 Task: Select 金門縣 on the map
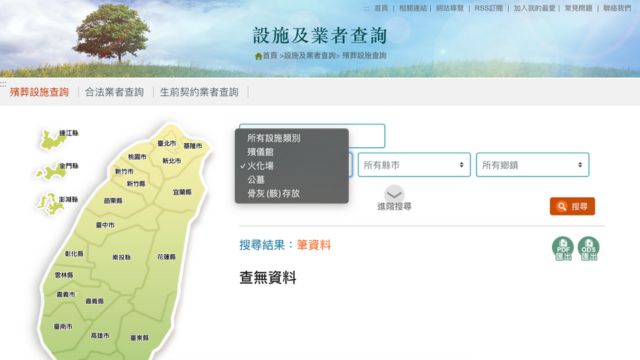point(69,166)
